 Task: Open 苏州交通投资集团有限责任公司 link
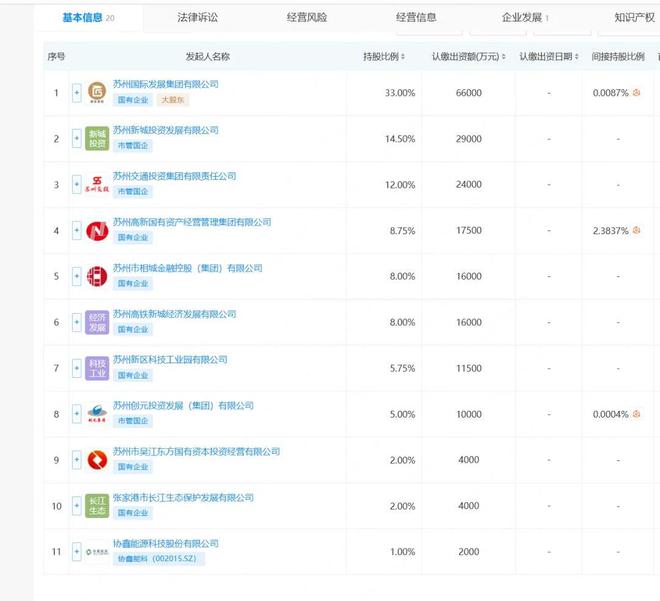(174, 176)
